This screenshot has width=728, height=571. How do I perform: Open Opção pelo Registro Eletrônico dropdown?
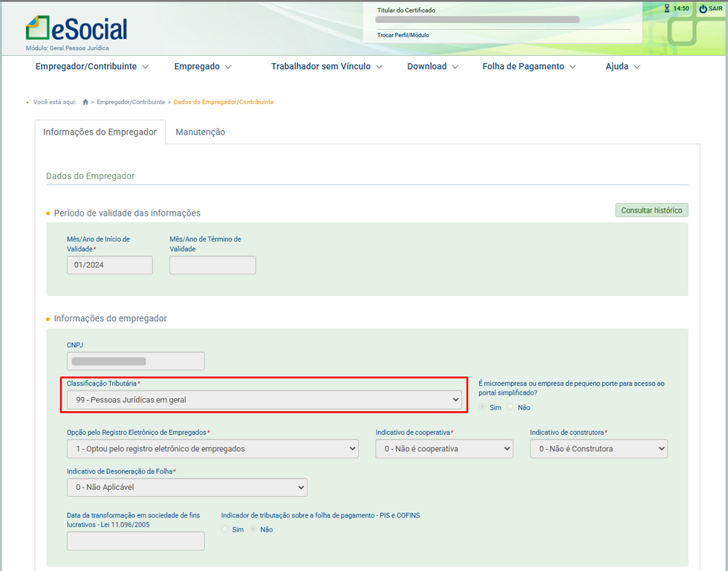click(x=212, y=449)
